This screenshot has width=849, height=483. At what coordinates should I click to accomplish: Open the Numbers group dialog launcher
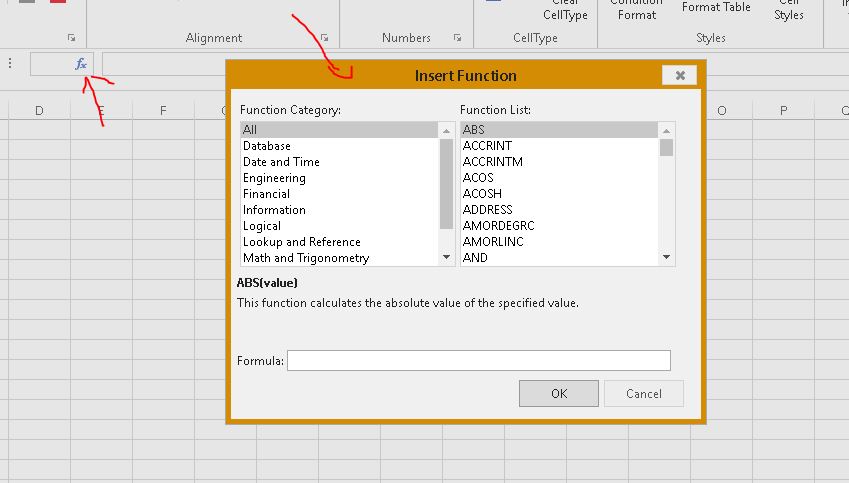point(457,38)
